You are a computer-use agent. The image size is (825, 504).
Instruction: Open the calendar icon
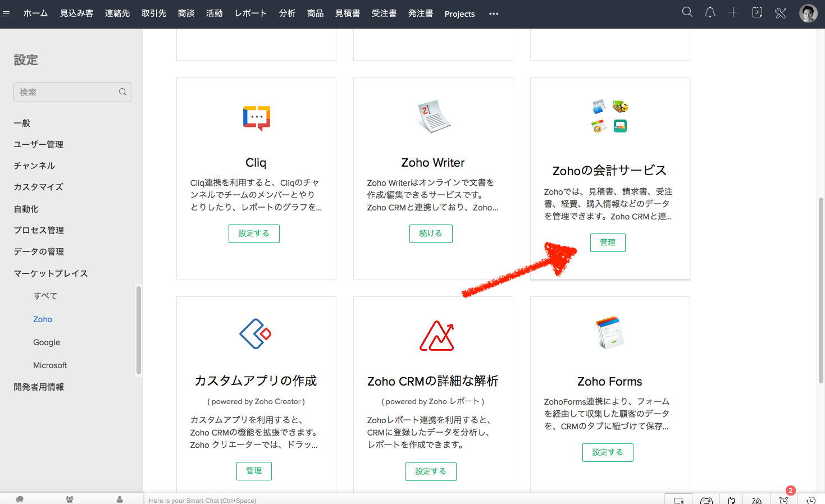pos(757,12)
